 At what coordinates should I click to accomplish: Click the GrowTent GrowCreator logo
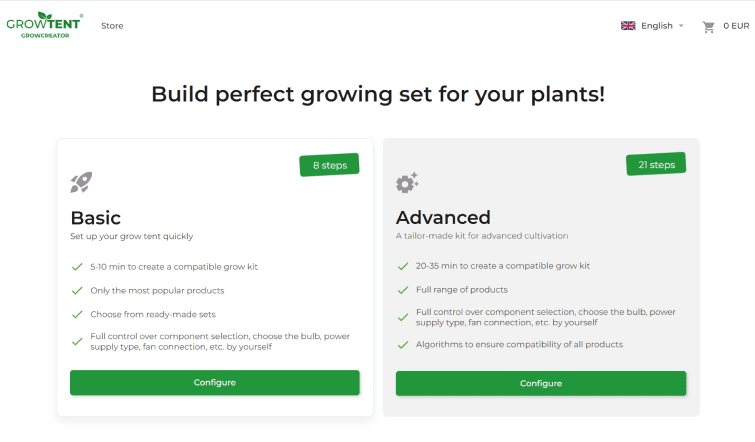click(43, 25)
